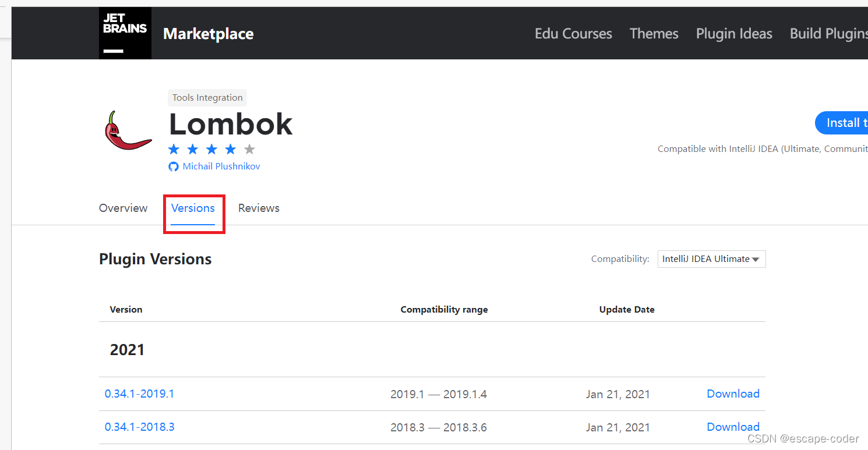Click Jan 21, 2021 date in 2019.1 row
The image size is (868, 450).
(618, 394)
